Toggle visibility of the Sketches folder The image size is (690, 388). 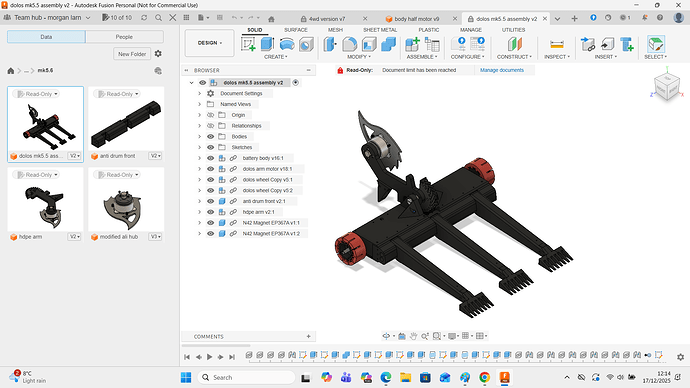coord(210,147)
